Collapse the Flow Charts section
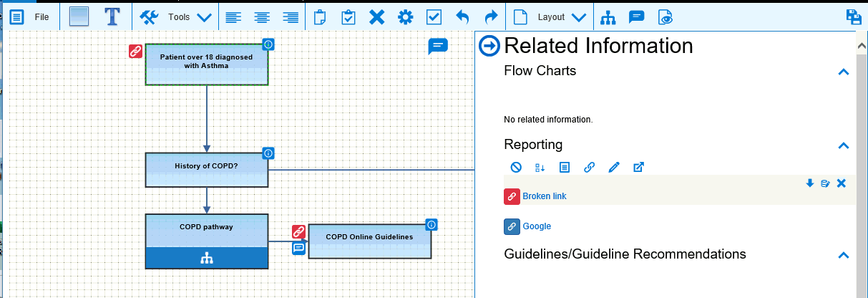868x298 pixels. [844, 72]
